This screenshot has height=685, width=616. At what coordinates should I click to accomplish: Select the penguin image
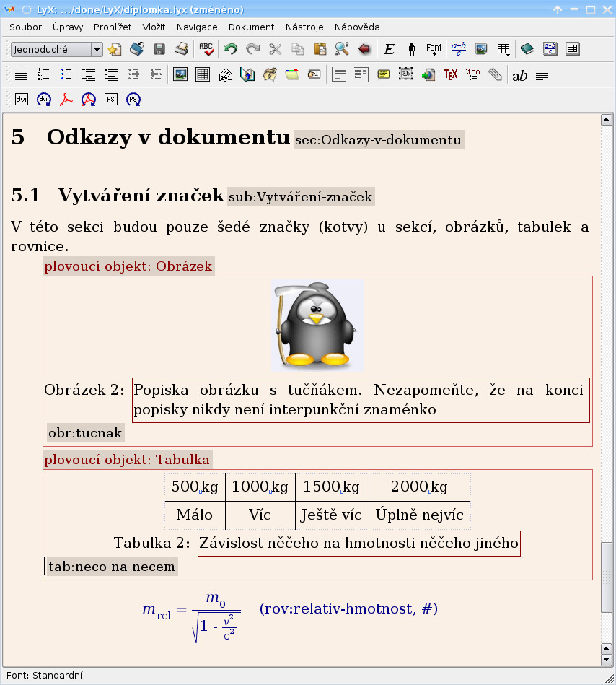pyautogui.click(x=317, y=326)
